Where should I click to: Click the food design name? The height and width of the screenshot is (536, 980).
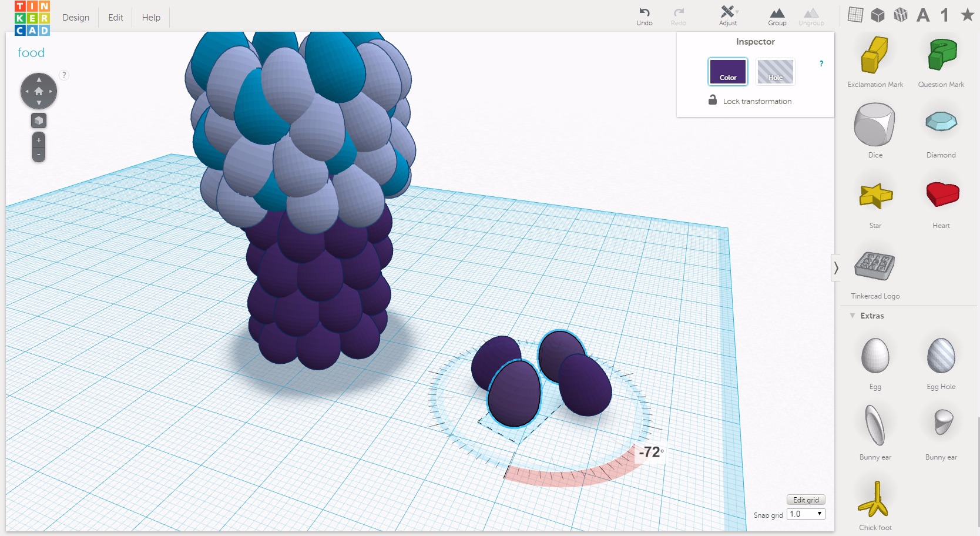(31, 53)
